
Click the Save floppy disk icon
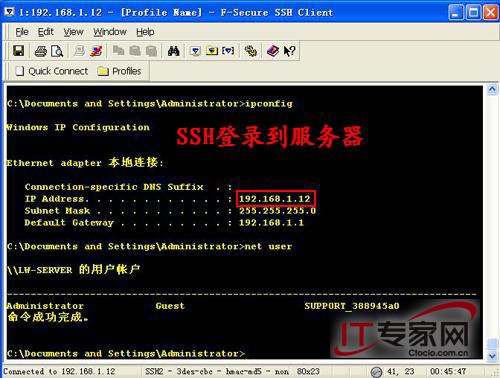19,51
